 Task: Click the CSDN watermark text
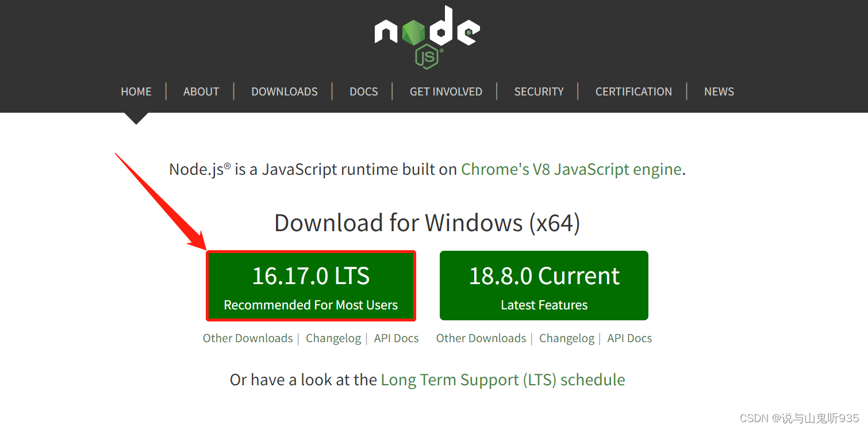[x=799, y=417]
